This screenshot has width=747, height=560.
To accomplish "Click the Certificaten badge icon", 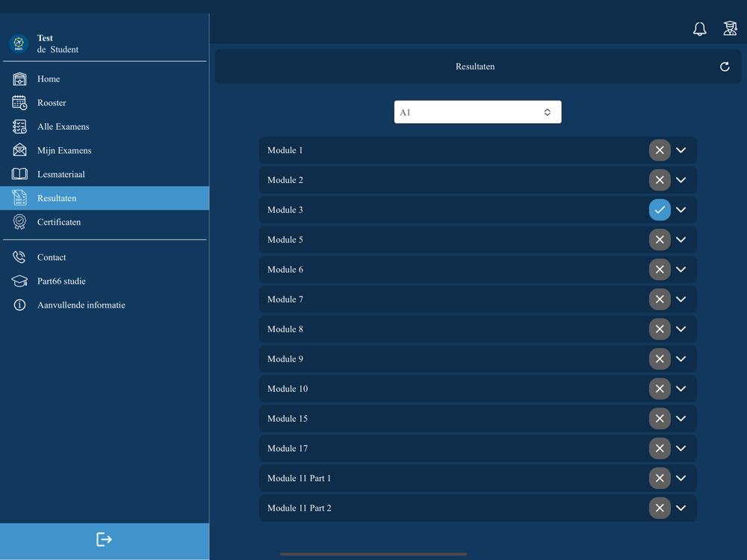I will [19, 222].
